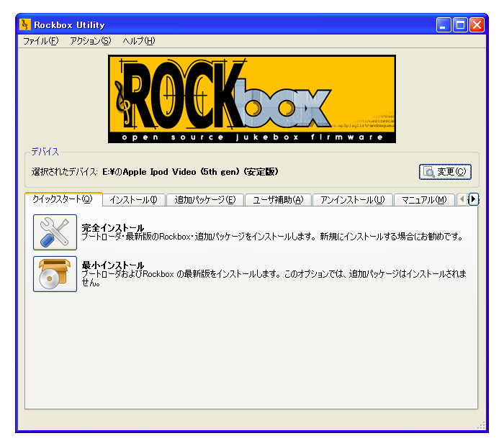The width and height of the screenshot is (504, 446).
Task: Click the 完全インストール heading text
Action: pos(113,227)
